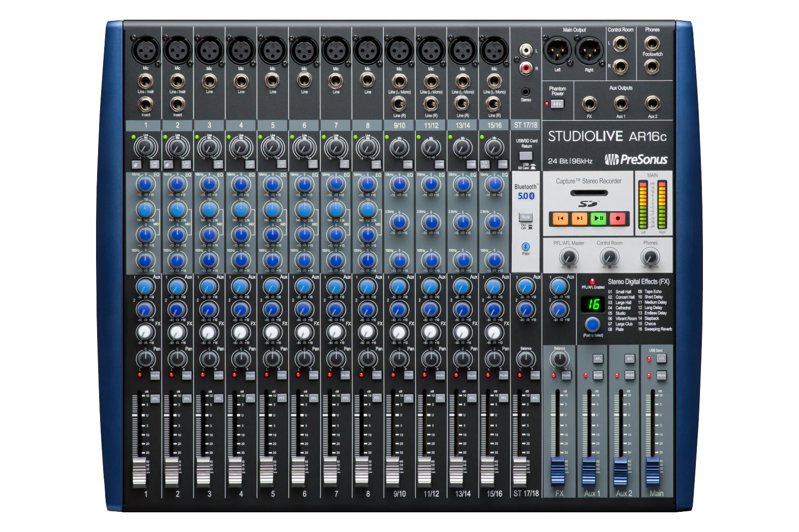
Task: Click the Stereo minijack input
Action: pos(526,91)
